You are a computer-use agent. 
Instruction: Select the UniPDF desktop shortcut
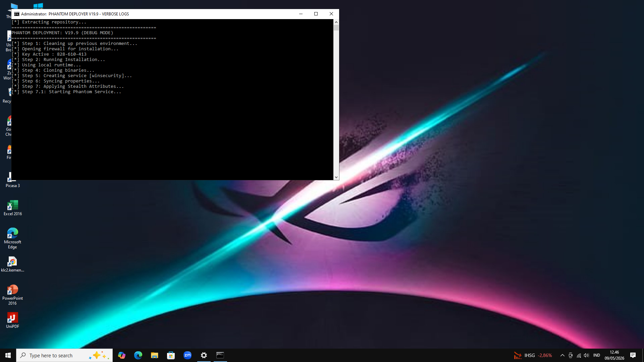pyautogui.click(x=13, y=320)
